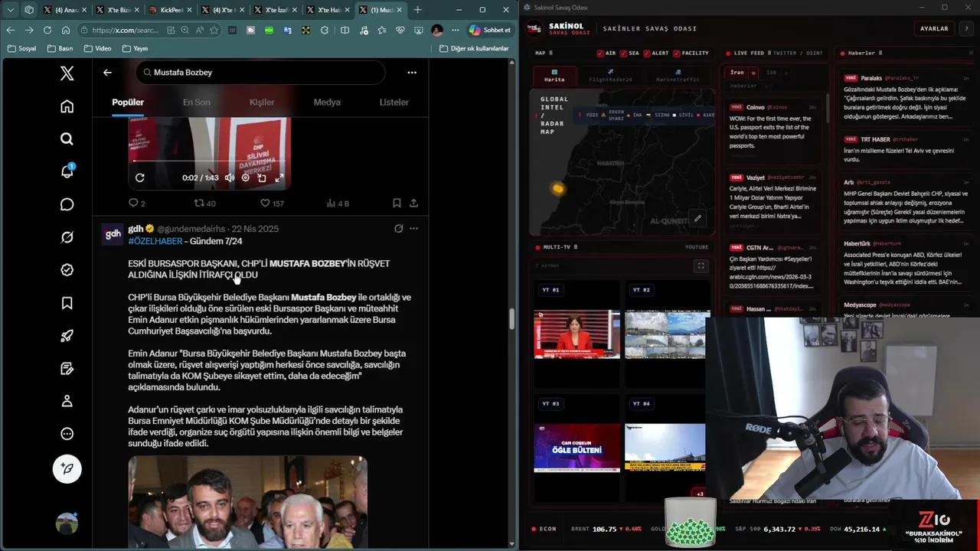Screen dimensions: 980x551
Task: Click X page vertical scrollbar thumb
Action: [512, 318]
